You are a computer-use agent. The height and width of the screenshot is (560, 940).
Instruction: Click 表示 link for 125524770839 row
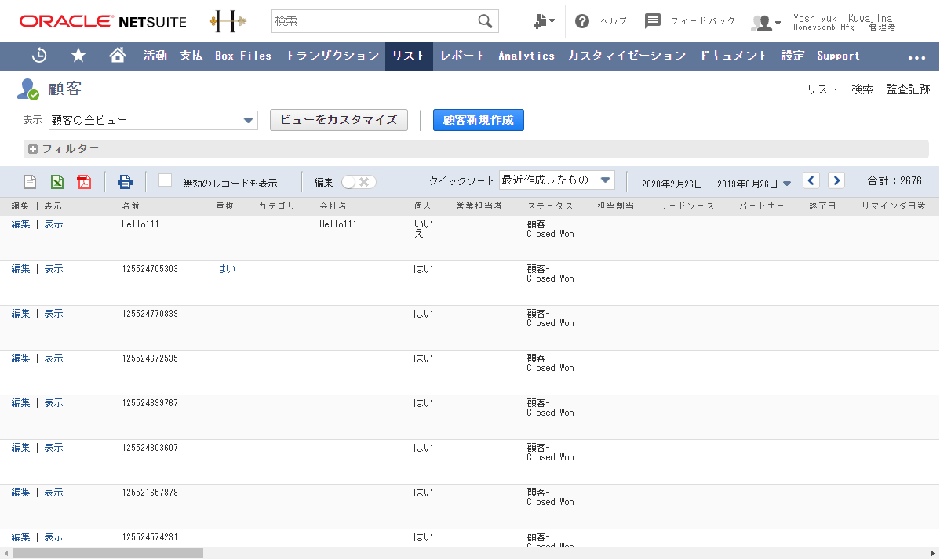(x=53, y=313)
